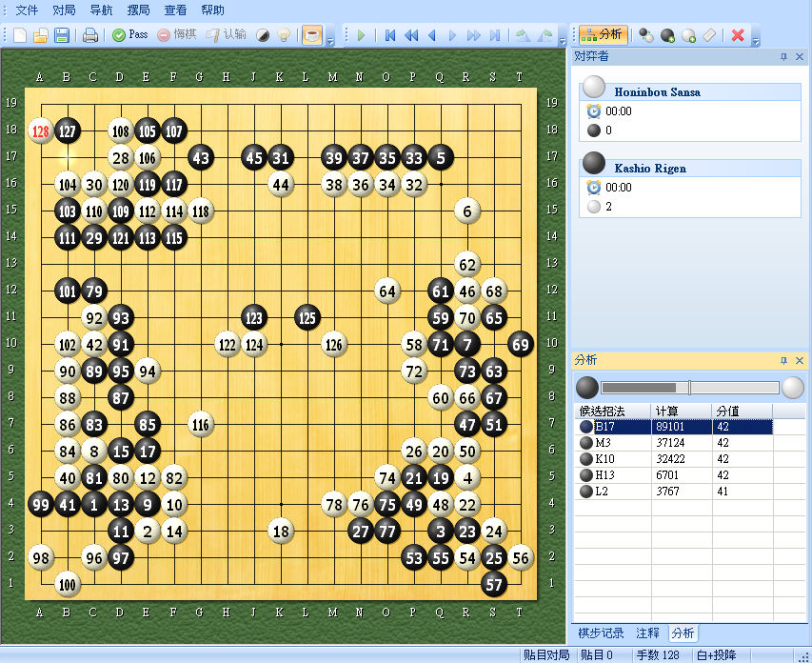812x663 pixels.
Task: Click the Pass button
Action: [x=130, y=35]
